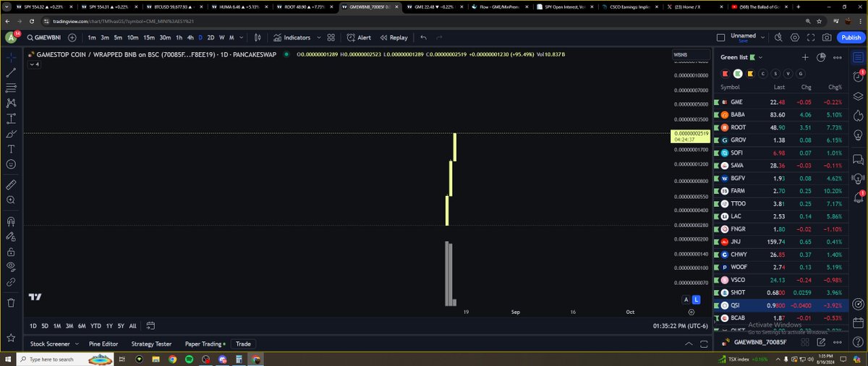Select the trend line drawing tool

pyautogui.click(x=11, y=72)
